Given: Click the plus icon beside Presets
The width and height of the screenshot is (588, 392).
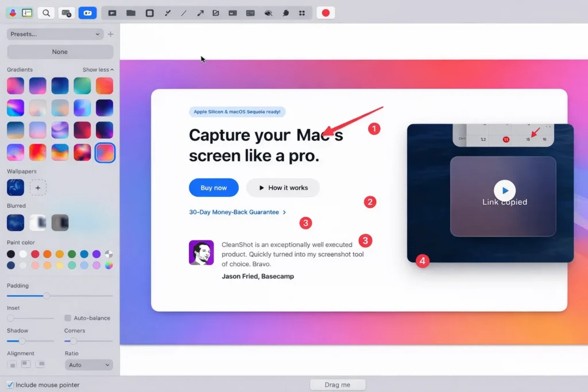Looking at the screenshot, I should click(111, 34).
